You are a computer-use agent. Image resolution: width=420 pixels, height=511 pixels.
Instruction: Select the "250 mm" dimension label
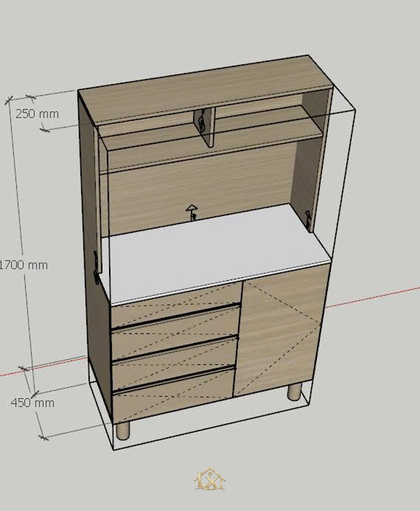[x=37, y=113]
